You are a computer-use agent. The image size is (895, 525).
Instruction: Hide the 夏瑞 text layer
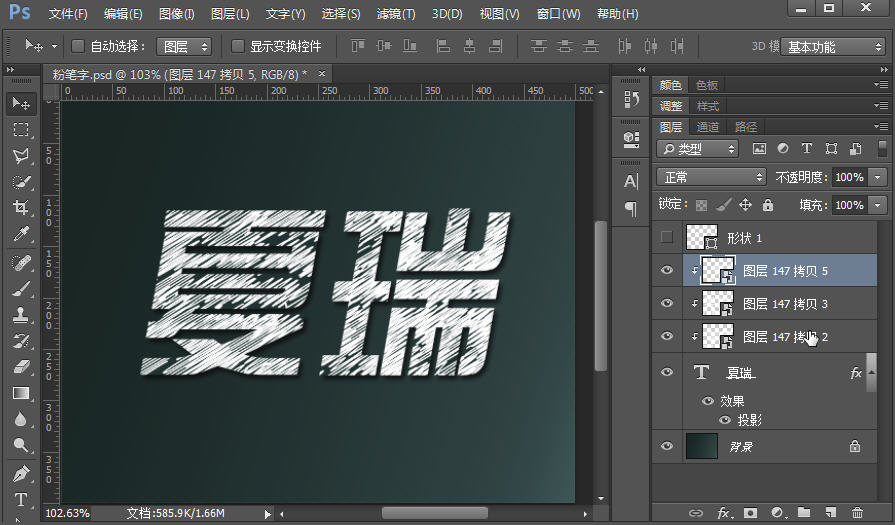click(x=667, y=372)
